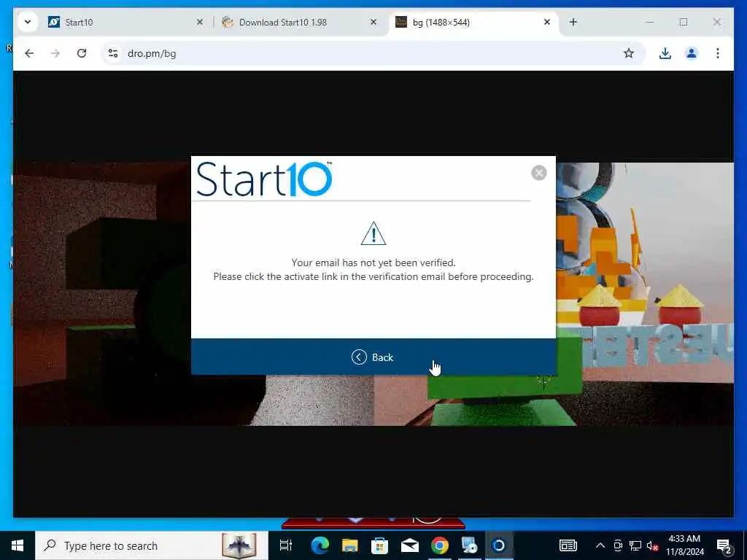This screenshot has width=747, height=560.
Task: Maximize the Chrome window
Action: click(683, 22)
